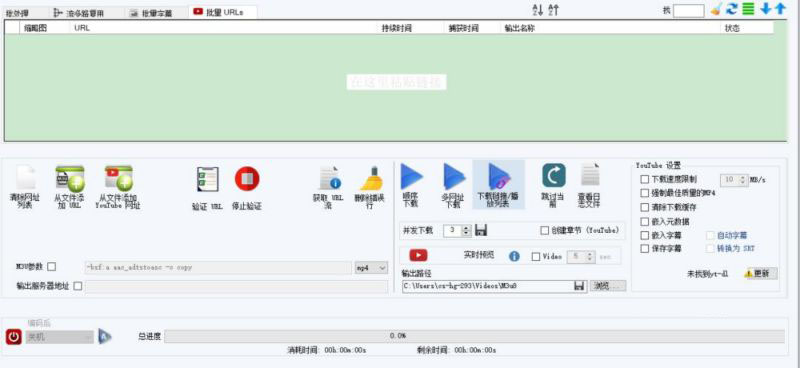This screenshot has height=368, width=800.
Task: Open the 查看日志文件 document icon
Action: pyautogui.click(x=590, y=175)
